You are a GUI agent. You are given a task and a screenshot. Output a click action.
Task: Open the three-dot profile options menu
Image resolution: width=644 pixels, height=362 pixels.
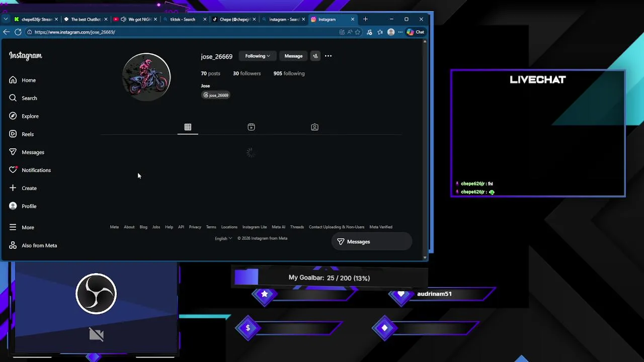(x=328, y=56)
